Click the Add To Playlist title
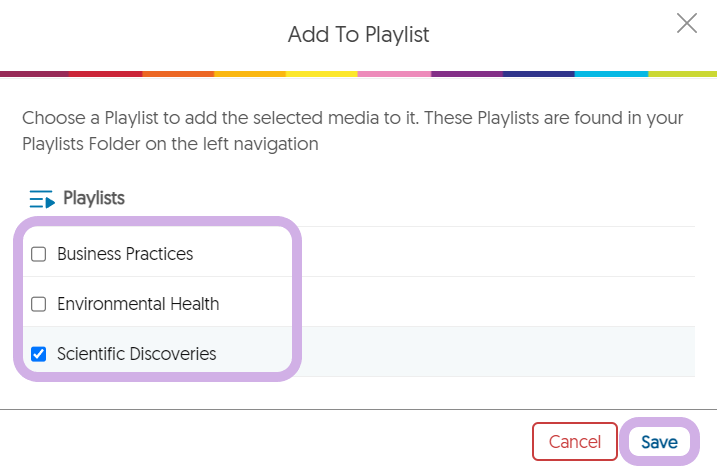The image size is (717, 471). pyautogui.click(x=358, y=35)
